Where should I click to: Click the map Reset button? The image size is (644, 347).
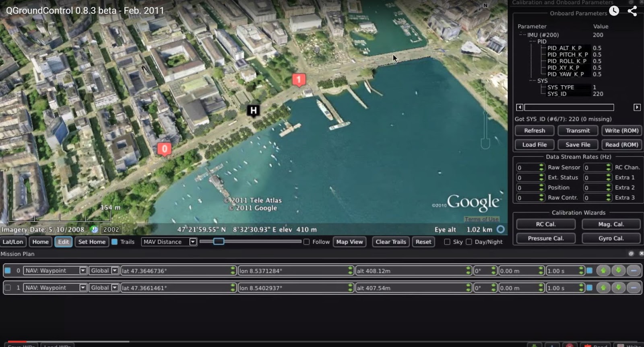pos(423,242)
